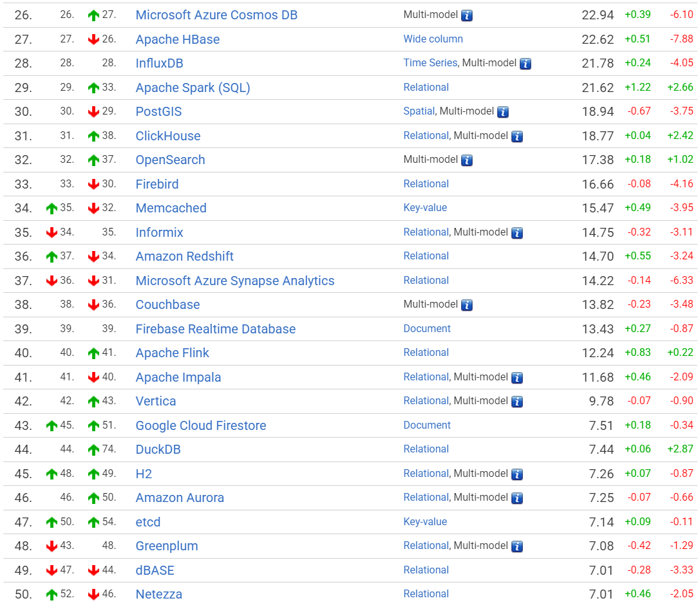
Task: Open the H2 database link
Action: pos(144,474)
